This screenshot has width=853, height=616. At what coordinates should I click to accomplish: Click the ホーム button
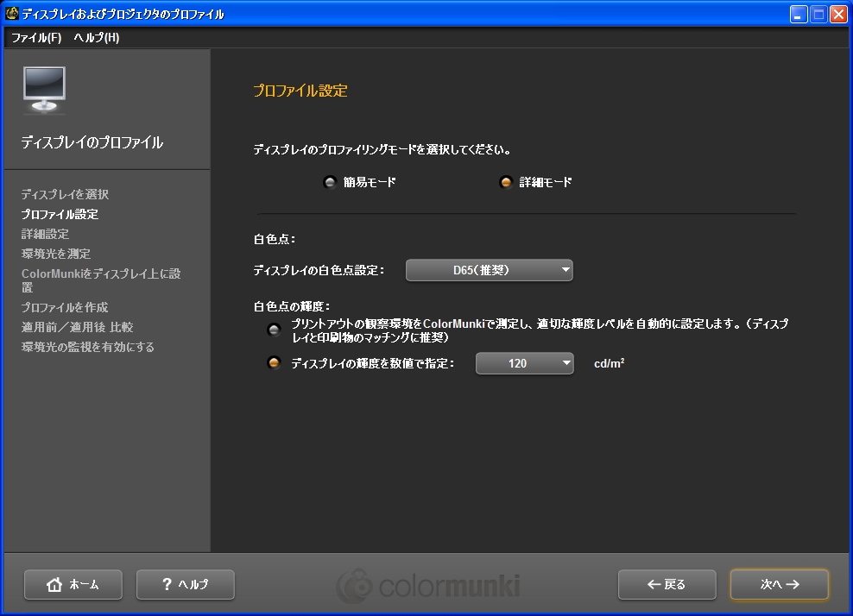click(73, 584)
